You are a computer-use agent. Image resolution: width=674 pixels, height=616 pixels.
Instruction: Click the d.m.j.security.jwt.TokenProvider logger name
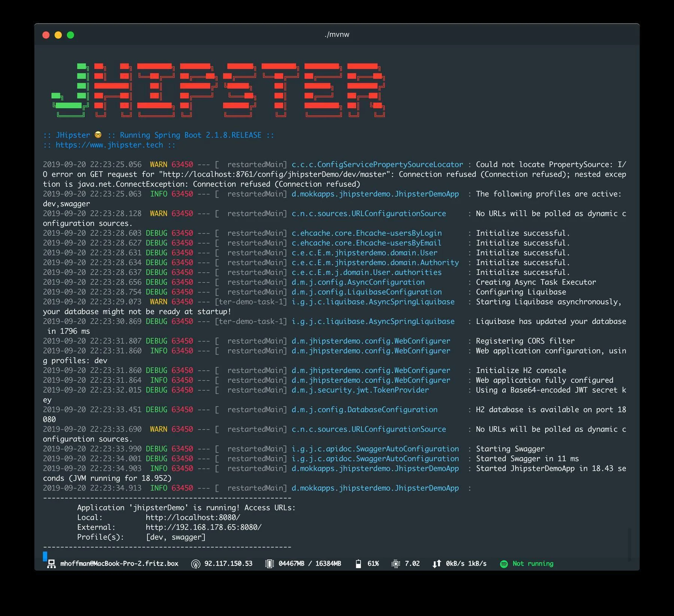(x=360, y=390)
